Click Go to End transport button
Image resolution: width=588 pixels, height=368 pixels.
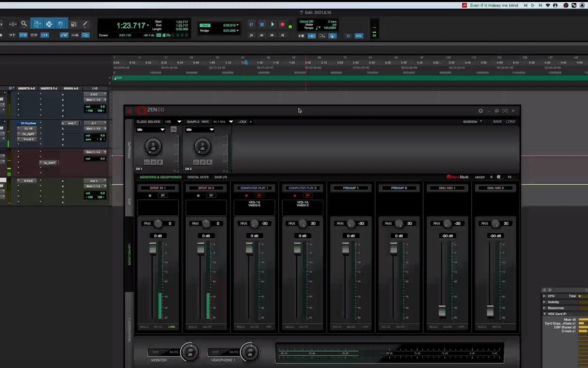point(282,35)
